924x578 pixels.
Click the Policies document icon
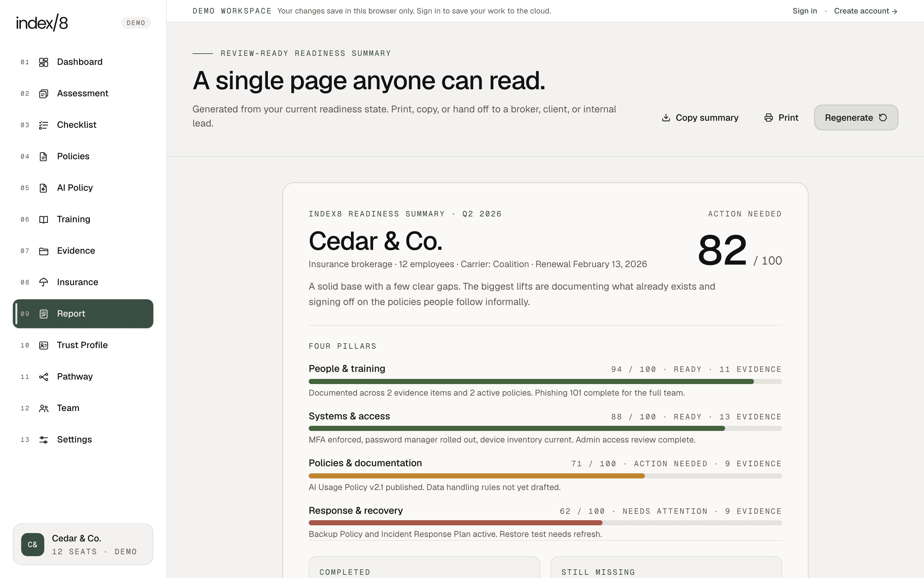tap(44, 157)
